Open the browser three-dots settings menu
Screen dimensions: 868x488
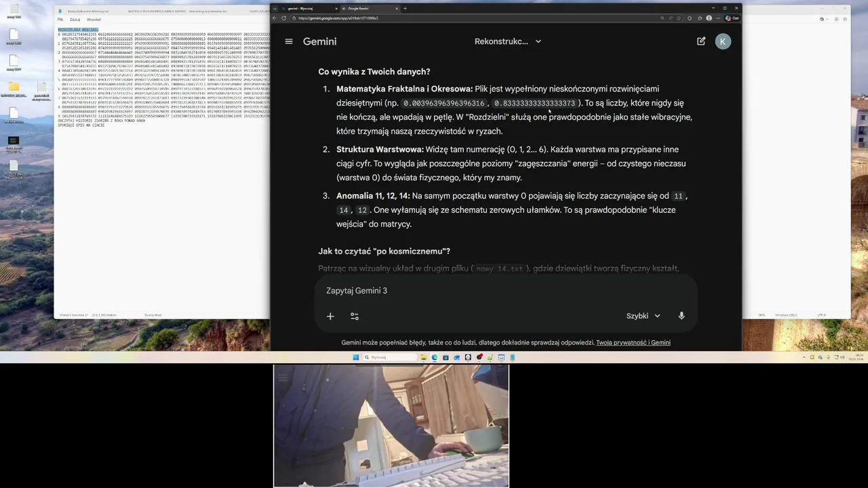click(x=718, y=18)
